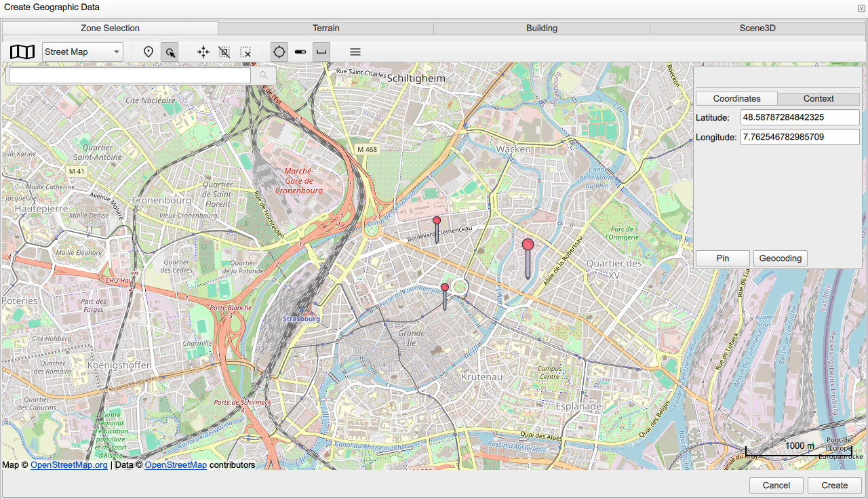The image size is (868, 499).
Task: Click the map search input field
Action: click(129, 75)
